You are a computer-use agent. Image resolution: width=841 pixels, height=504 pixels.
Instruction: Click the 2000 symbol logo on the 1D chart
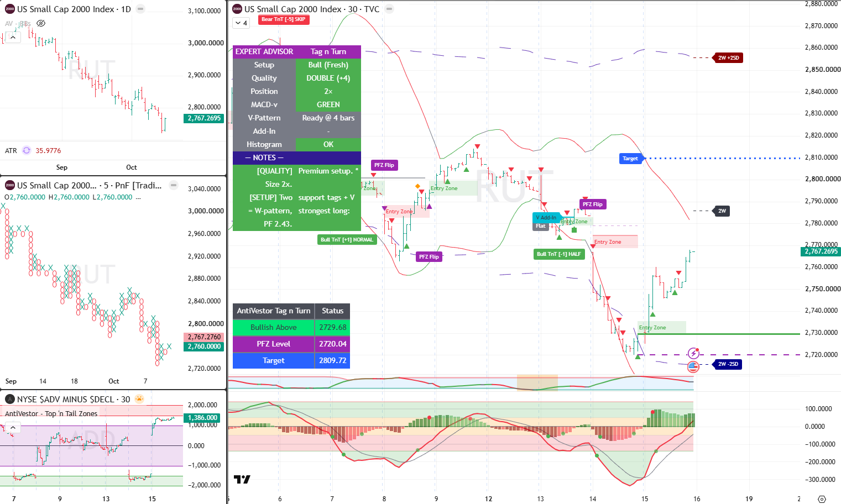click(9, 9)
